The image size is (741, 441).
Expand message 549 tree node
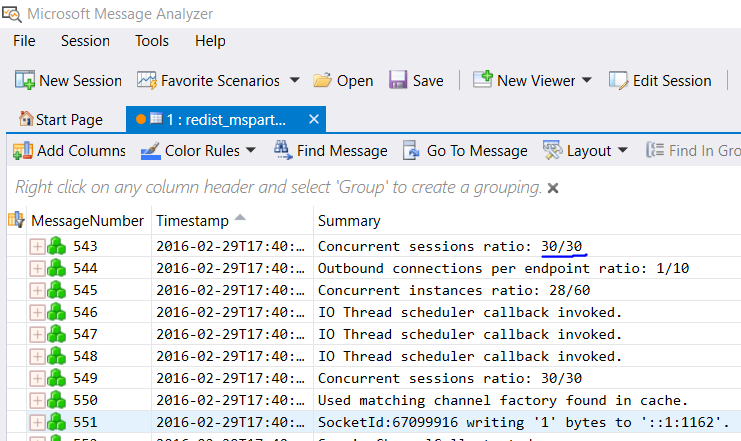pos(37,378)
